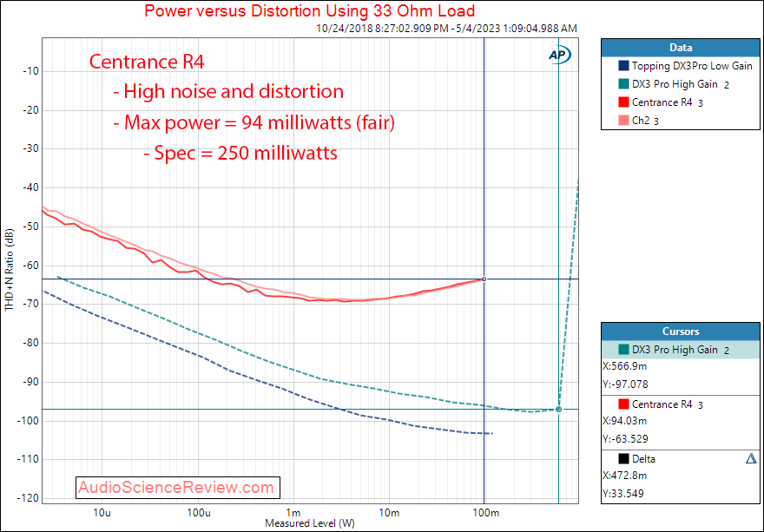Select the Centrance R4 cursor row
Image resolution: width=764 pixels, height=532 pixels.
click(680, 404)
